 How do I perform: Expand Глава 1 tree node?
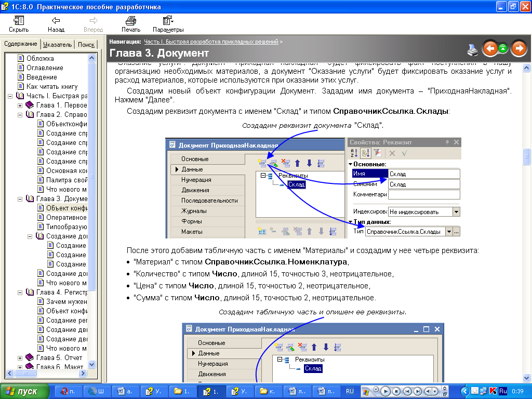click(20, 105)
